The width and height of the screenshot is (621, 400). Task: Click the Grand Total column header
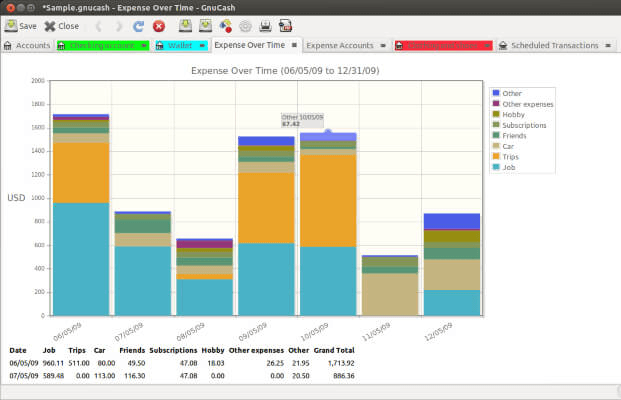click(334, 350)
